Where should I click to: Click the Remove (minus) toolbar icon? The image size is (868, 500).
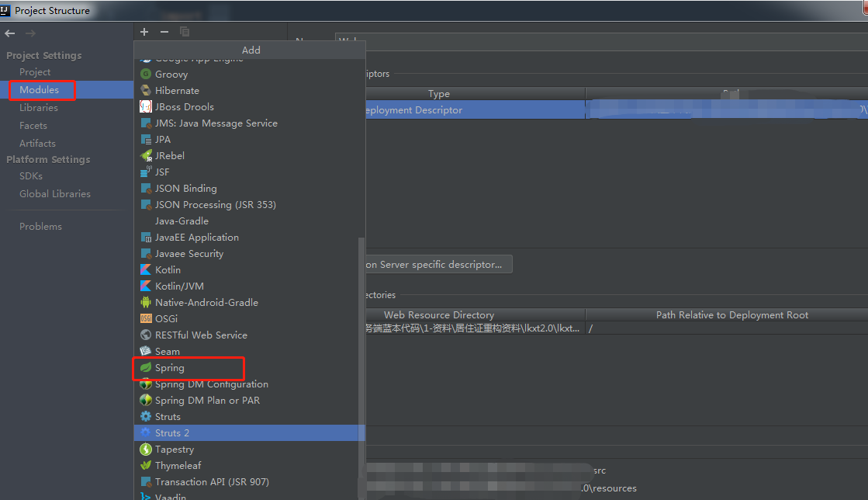pos(164,32)
